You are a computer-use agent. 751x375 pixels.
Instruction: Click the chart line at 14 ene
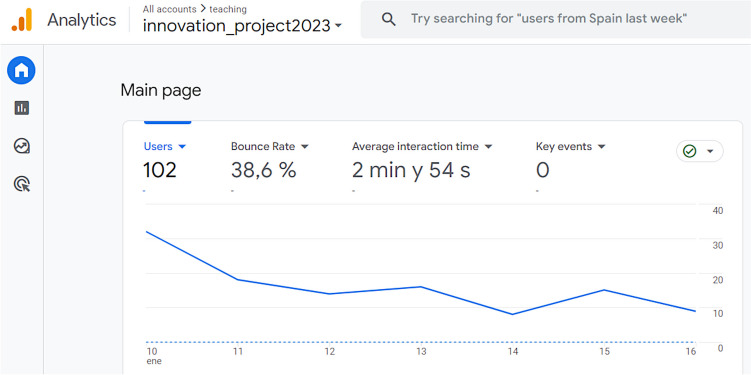coord(513,314)
